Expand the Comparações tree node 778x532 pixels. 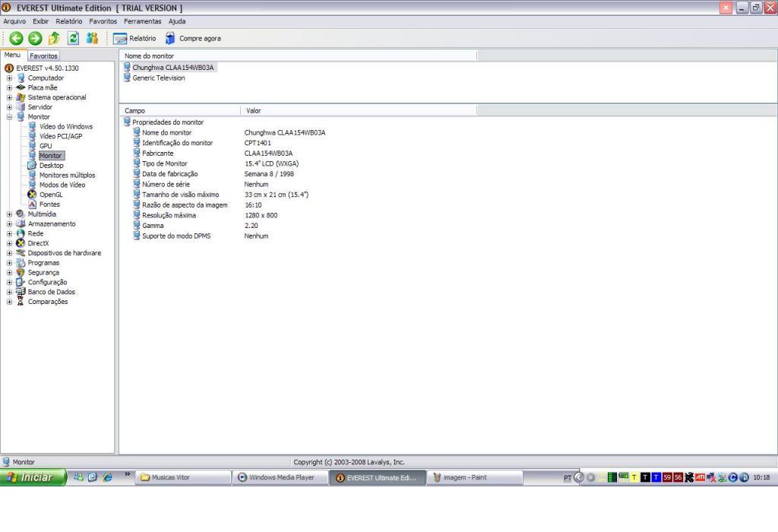pyautogui.click(x=9, y=302)
